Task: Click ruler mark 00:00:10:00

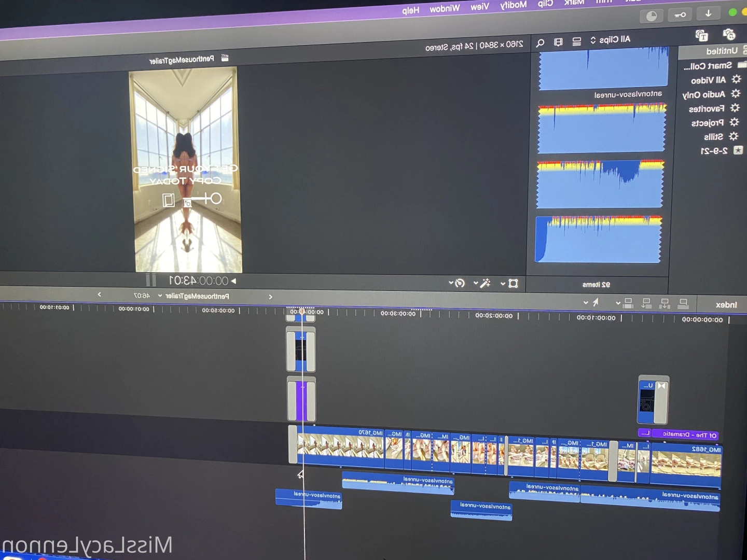Action: 596,317
